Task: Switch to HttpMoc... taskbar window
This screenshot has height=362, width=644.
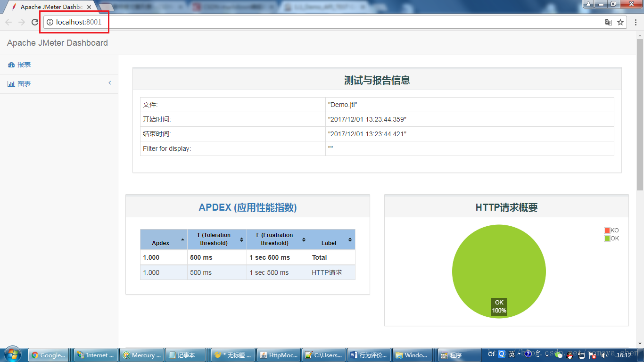Action: point(279,355)
